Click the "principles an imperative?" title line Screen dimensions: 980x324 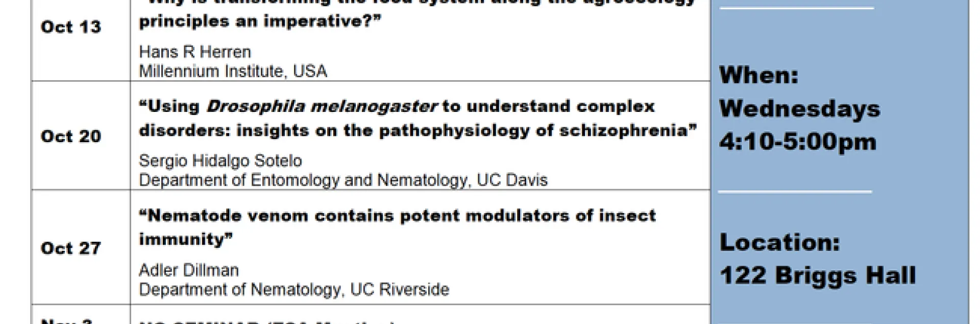pos(260,22)
